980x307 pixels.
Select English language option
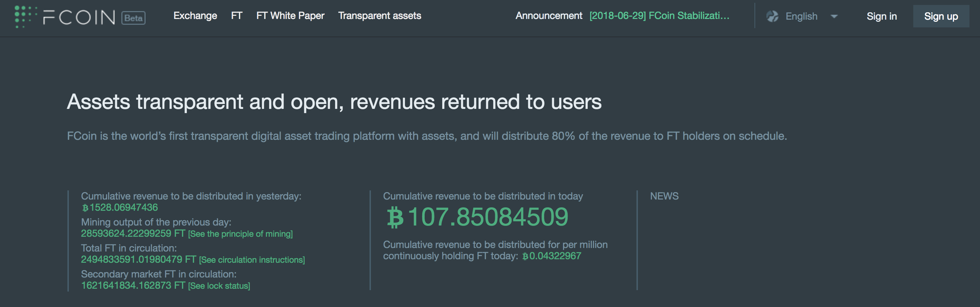pyautogui.click(x=801, y=17)
